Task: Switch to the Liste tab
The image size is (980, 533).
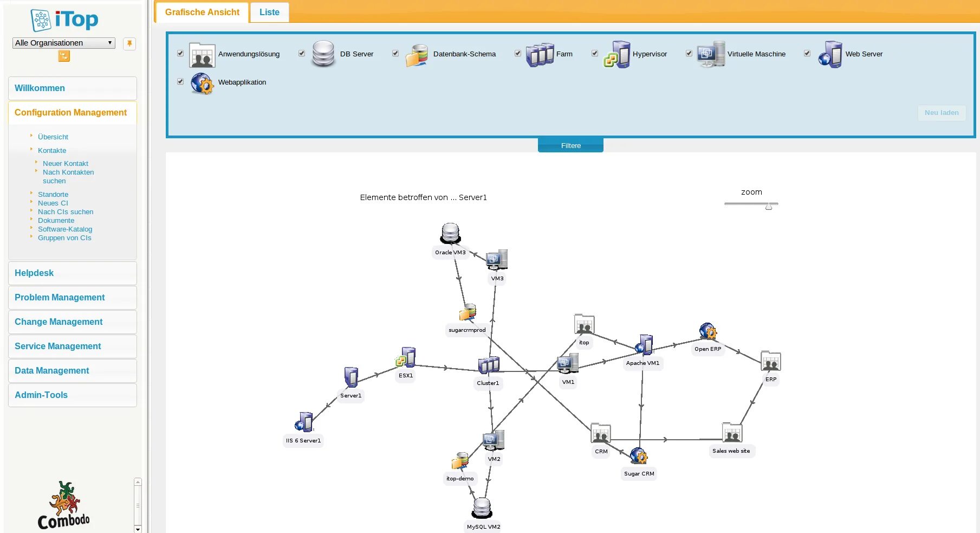Action: point(269,12)
